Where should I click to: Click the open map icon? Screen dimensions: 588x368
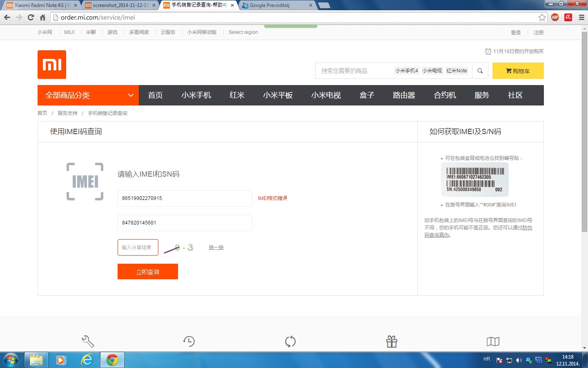(x=493, y=341)
